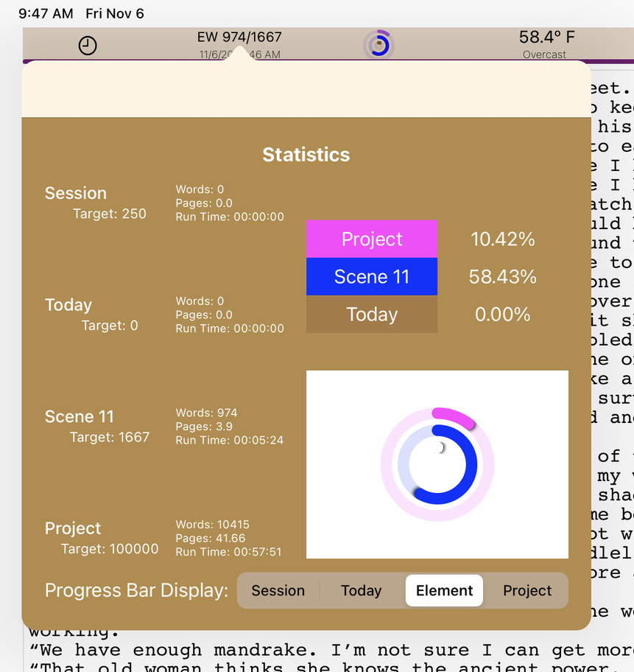The height and width of the screenshot is (672, 634).
Task: Click the 10.42% Project percentage
Action: 503,239
